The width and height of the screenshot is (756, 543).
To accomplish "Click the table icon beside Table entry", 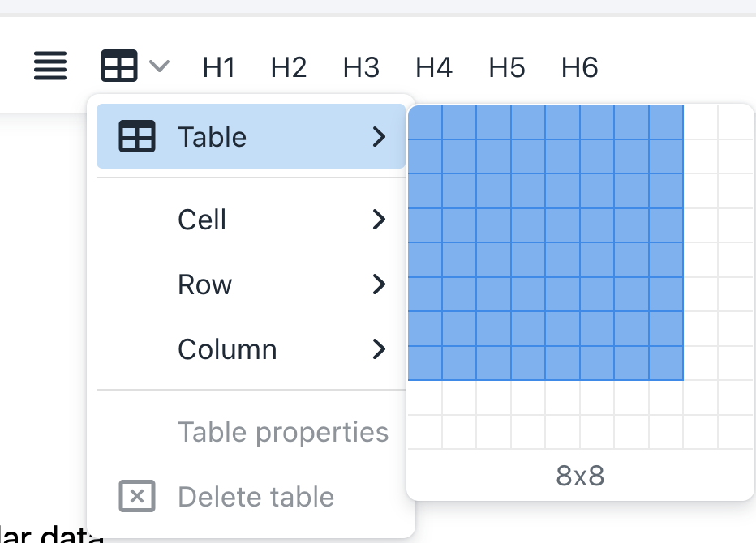I will point(137,136).
